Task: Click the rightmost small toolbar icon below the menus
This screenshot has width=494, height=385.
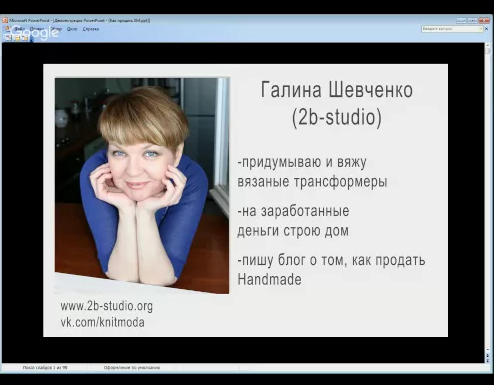Action: [25, 38]
